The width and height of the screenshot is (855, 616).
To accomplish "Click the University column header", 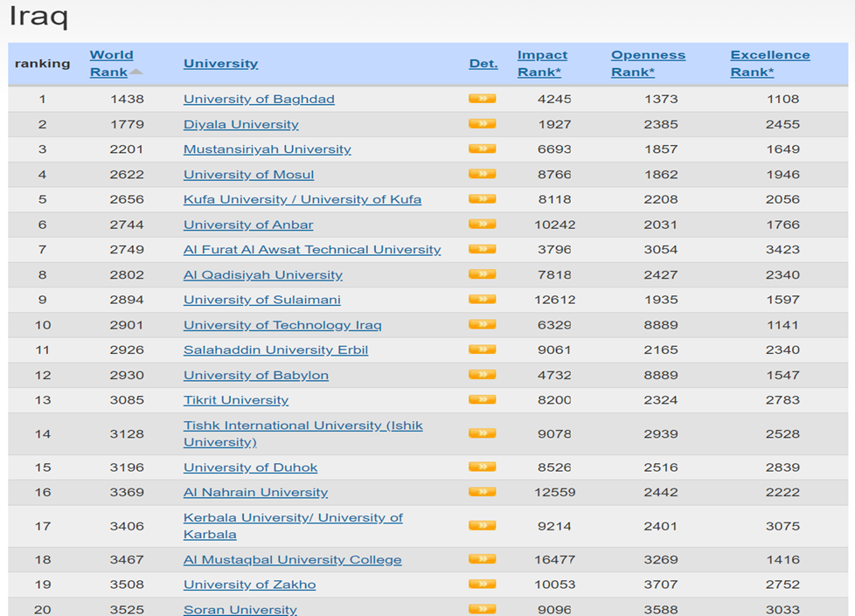I will [220, 64].
